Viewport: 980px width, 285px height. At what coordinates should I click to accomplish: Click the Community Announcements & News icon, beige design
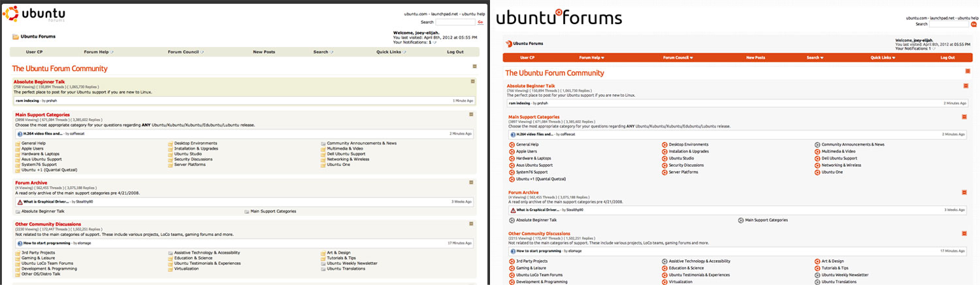pos(323,143)
